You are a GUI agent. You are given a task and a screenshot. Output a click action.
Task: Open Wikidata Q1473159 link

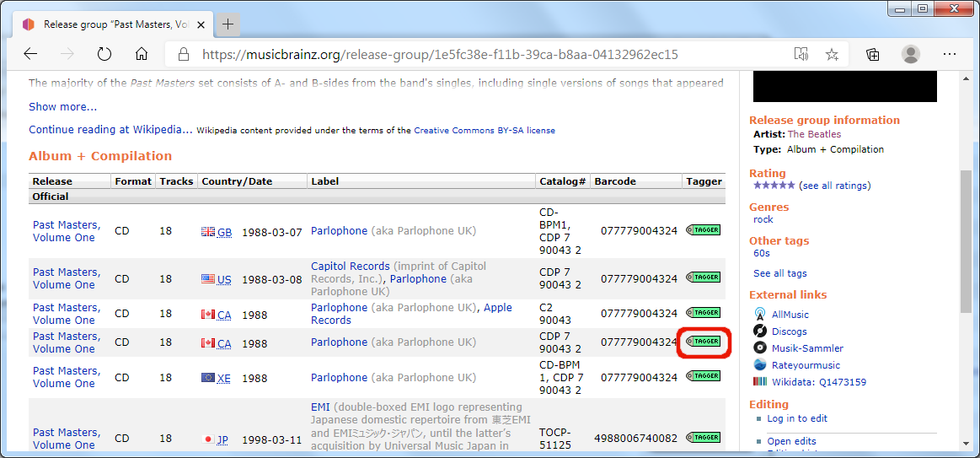tap(819, 381)
